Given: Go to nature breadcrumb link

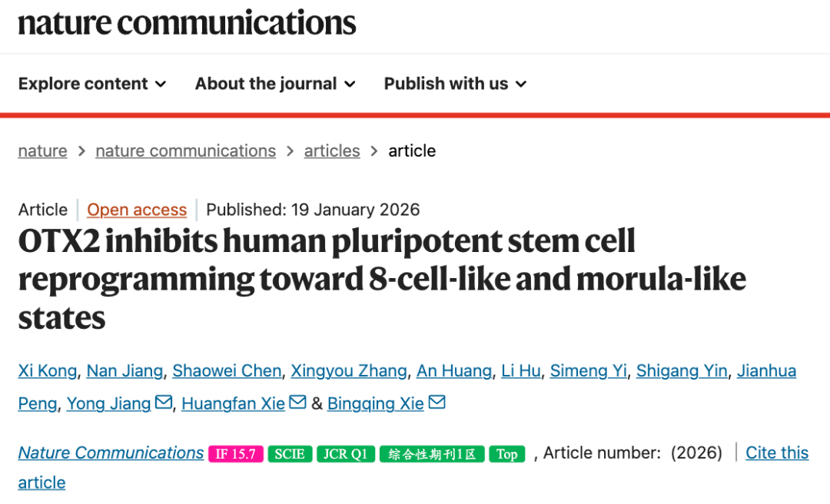Looking at the screenshot, I should coord(42,151).
